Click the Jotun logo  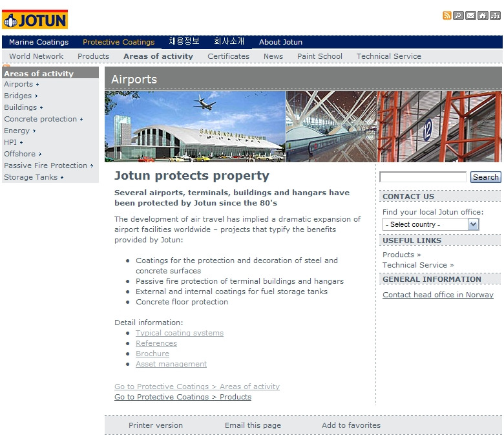tap(35, 19)
